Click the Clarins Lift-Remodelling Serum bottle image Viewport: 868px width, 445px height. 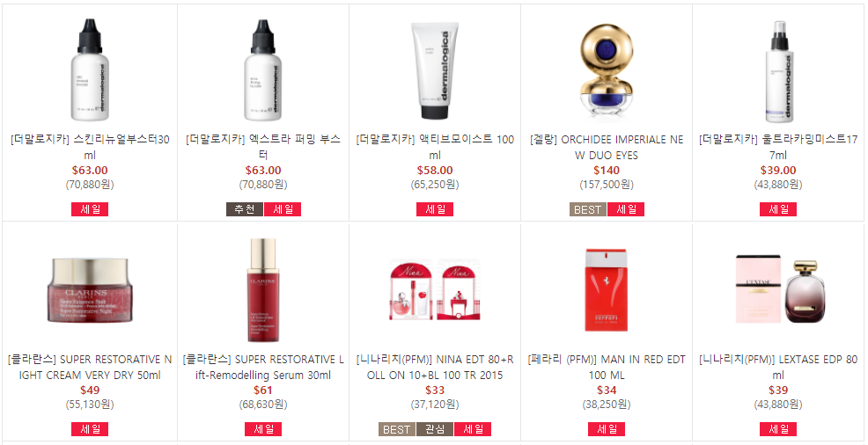click(263, 290)
